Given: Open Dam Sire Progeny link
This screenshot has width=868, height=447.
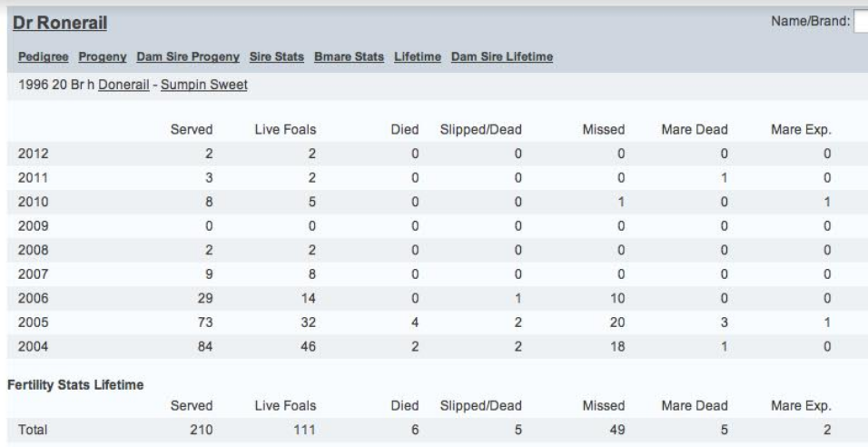Looking at the screenshot, I should (x=188, y=56).
